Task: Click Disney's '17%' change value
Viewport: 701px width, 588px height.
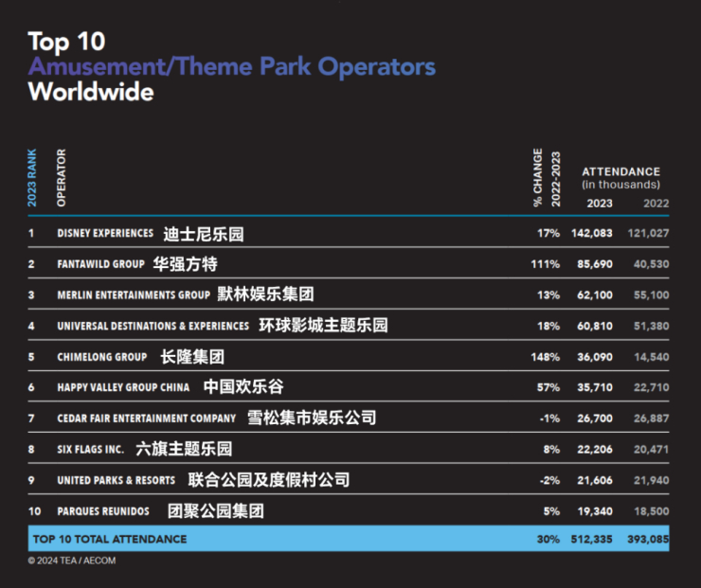Action: pyautogui.click(x=548, y=233)
